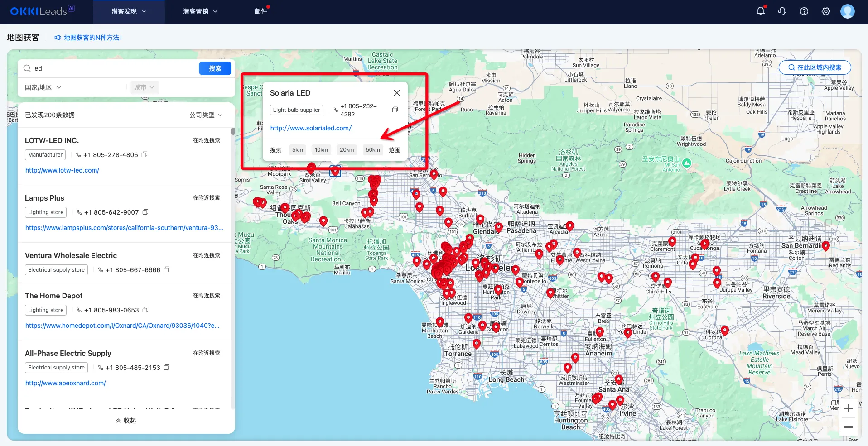Open the settings gear icon

coord(826,11)
